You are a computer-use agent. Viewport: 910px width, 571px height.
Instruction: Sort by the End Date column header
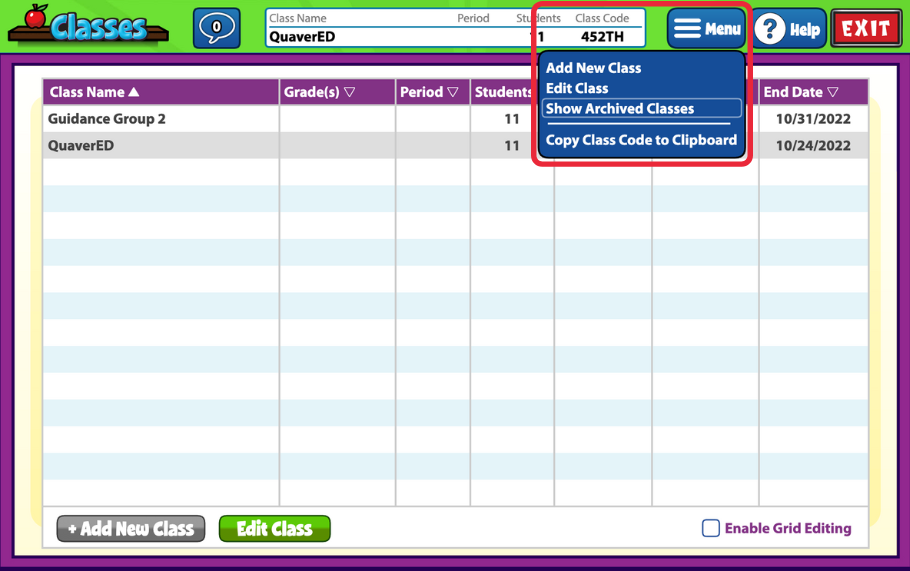click(814, 92)
